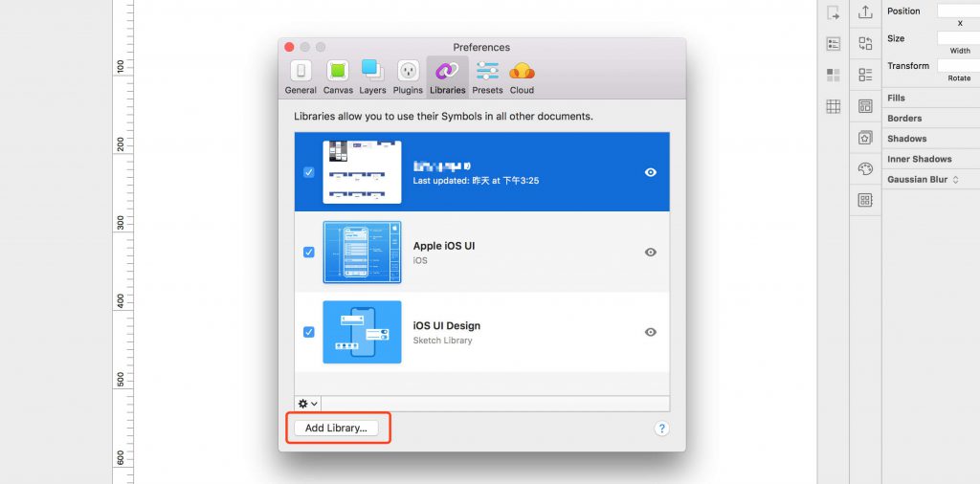Click the paint palette icon in sidebar
980x484 pixels.
click(x=865, y=168)
